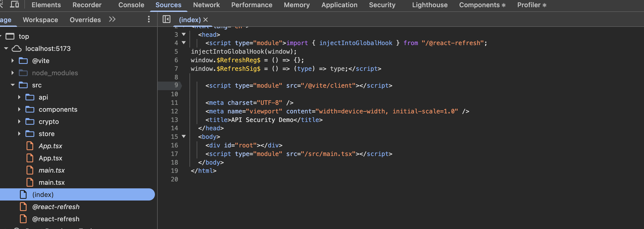
Task: Click line number 17 in gutter
Action: point(175,154)
